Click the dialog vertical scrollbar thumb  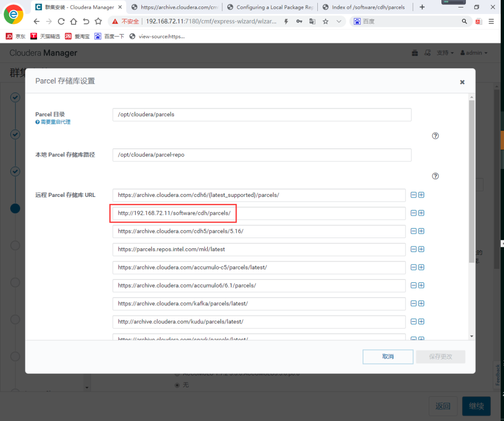pyautogui.click(x=471, y=182)
